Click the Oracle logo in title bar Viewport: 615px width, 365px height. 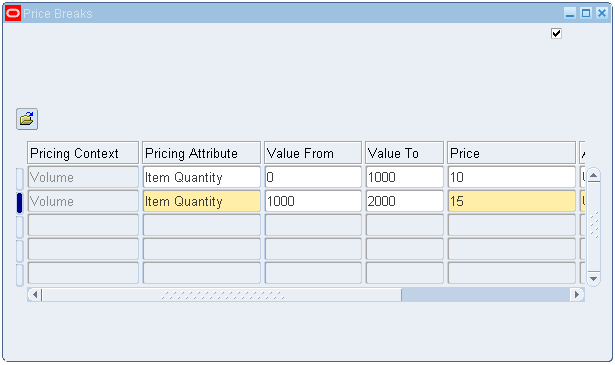(x=13, y=14)
